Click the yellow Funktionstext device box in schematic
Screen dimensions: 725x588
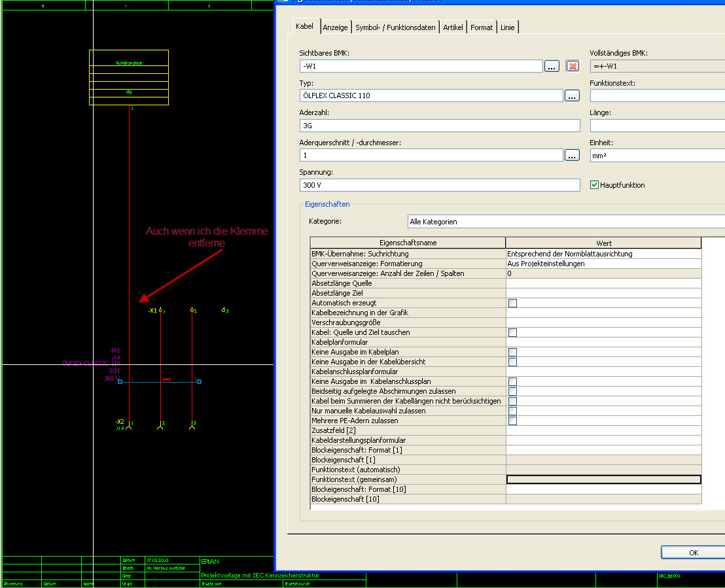[128, 77]
